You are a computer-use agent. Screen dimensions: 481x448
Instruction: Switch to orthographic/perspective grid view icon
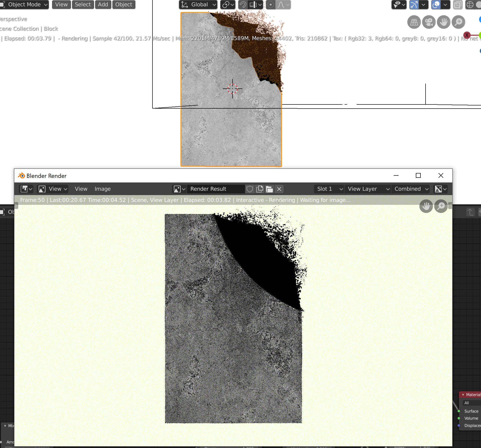tap(414, 22)
